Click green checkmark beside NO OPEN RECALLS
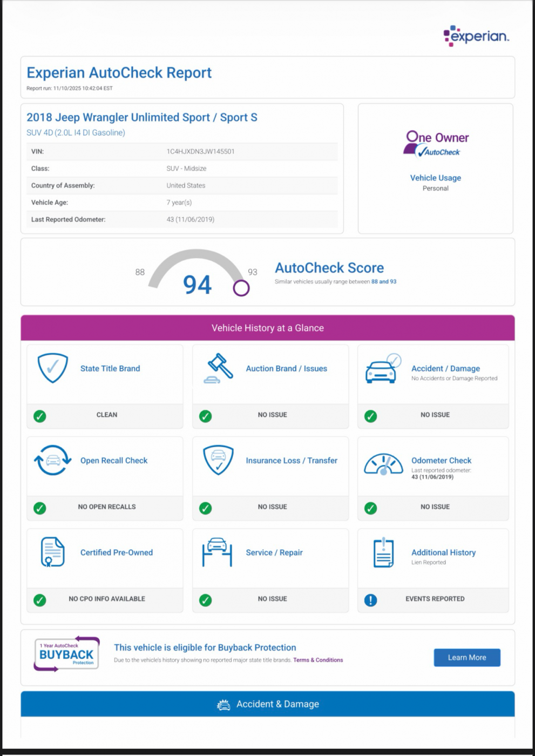Screen dimensions: 535x756 [40, 508]
